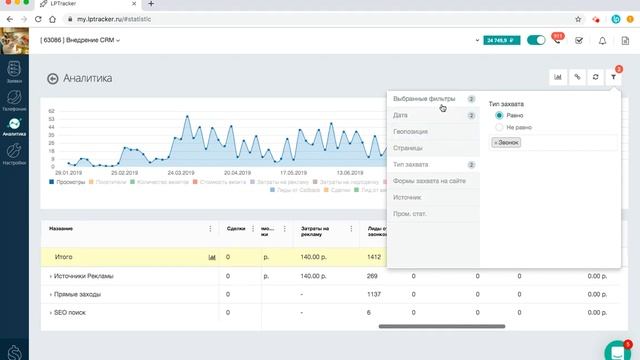640x360 pixels.
Task: Open Формы захвата на сайте filter
Action: tap(433, 181)
